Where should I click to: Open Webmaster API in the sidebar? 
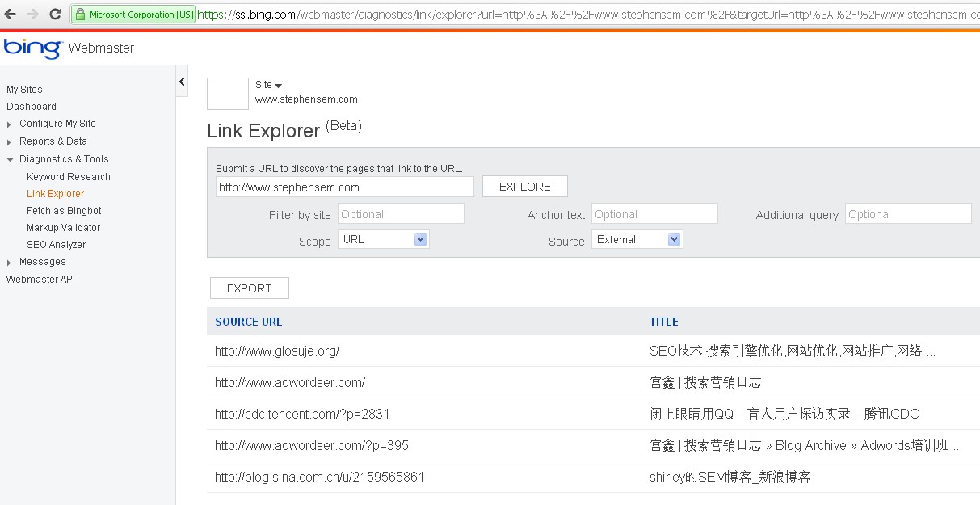(x=40, y=280)
